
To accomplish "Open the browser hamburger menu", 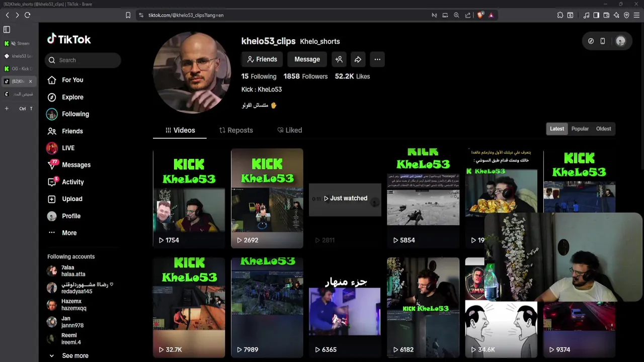I will (637, 15).
